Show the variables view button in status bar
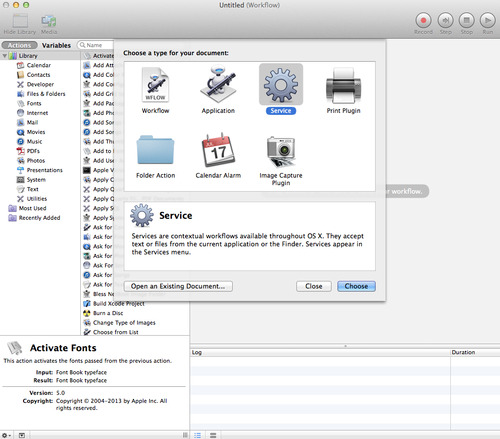 (213, 435)
